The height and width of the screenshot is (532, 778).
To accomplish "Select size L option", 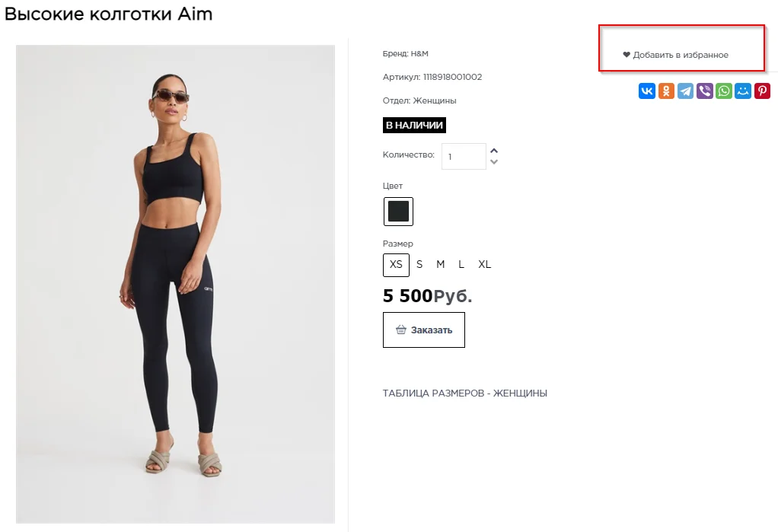I will point(461,265).
